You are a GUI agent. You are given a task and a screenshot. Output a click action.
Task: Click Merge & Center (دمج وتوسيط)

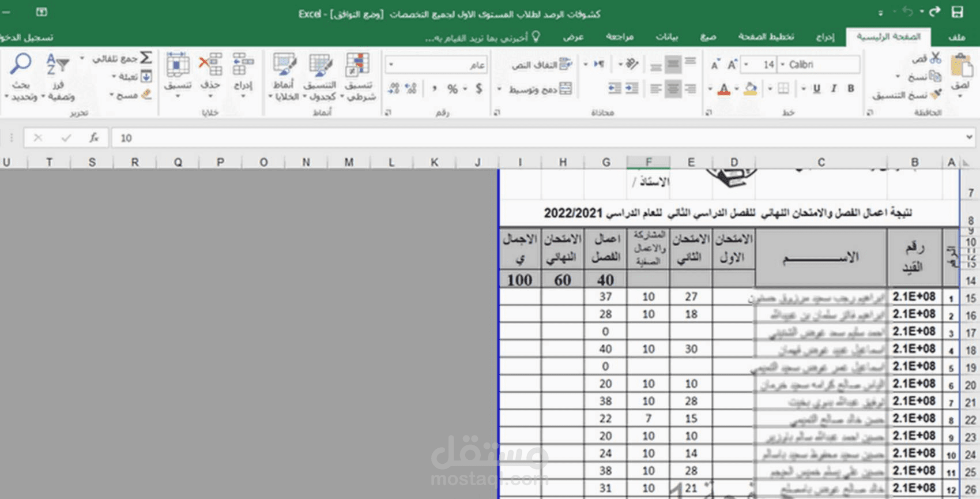[x=541, y=89]
